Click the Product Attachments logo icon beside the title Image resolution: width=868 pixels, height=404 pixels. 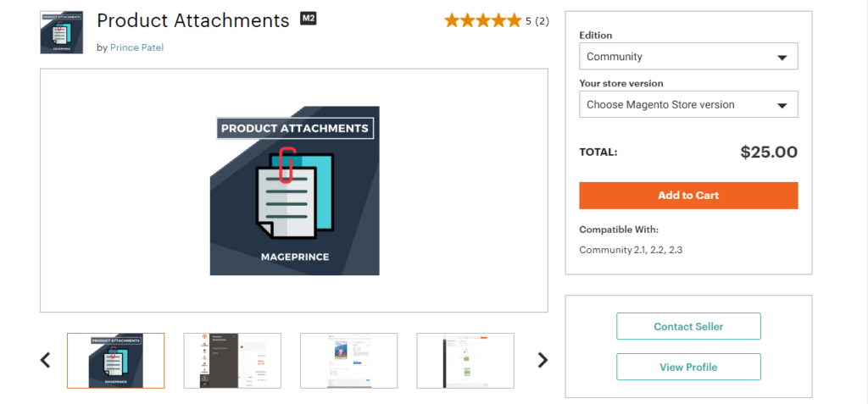[61, 32]
